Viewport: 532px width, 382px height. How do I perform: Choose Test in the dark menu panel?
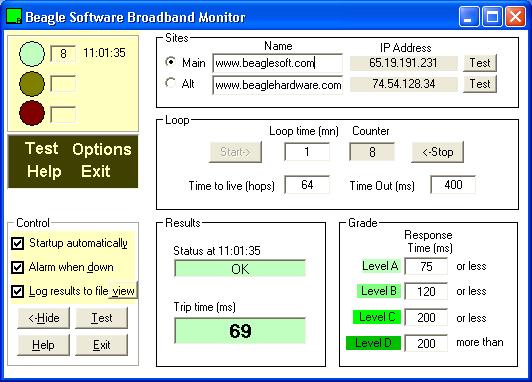click(41, 148)
